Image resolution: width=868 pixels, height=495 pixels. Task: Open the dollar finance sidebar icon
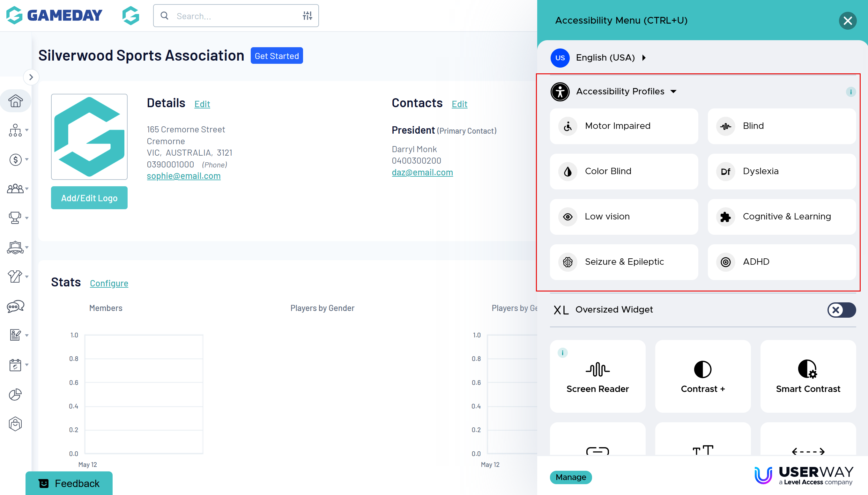click(x=15, y=159)
